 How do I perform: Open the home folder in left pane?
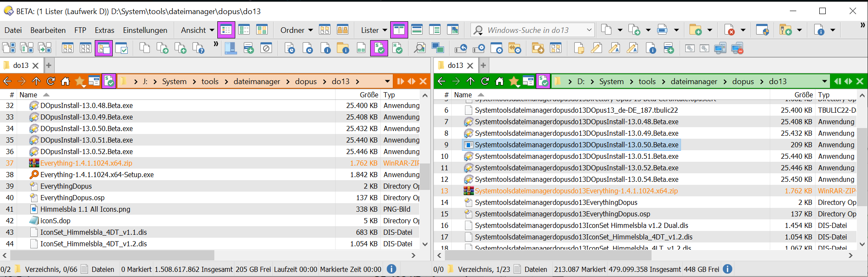(65, 81)
